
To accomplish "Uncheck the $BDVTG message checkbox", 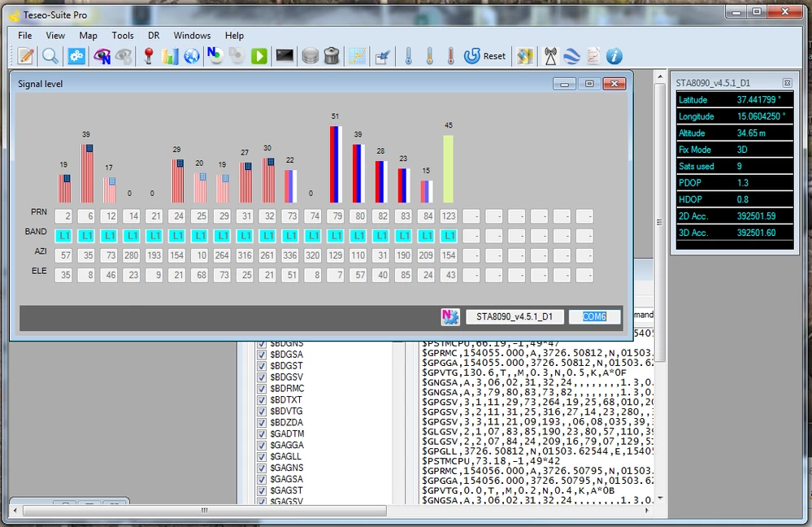I will point(262,412).
